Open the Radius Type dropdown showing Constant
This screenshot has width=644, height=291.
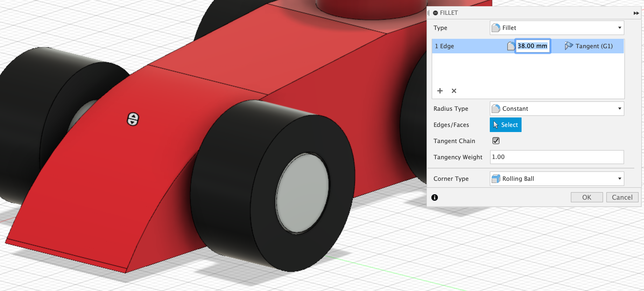click(x=557, y=109)
